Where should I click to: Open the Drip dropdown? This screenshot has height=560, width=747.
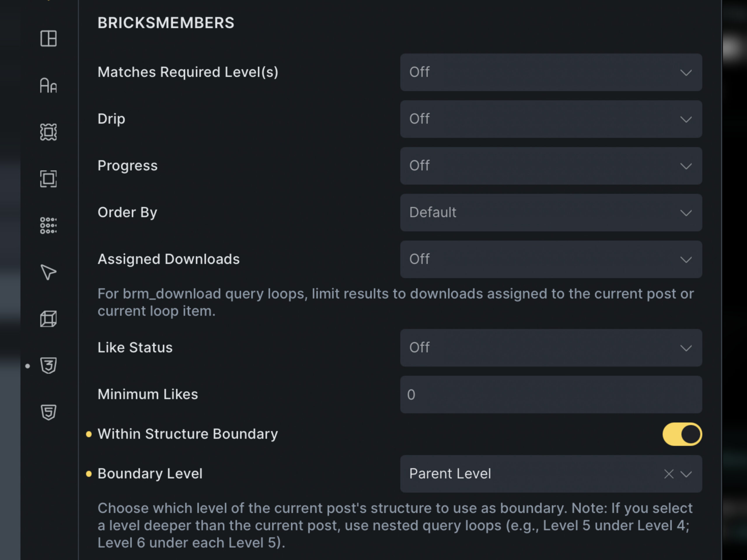coord(551,119)
